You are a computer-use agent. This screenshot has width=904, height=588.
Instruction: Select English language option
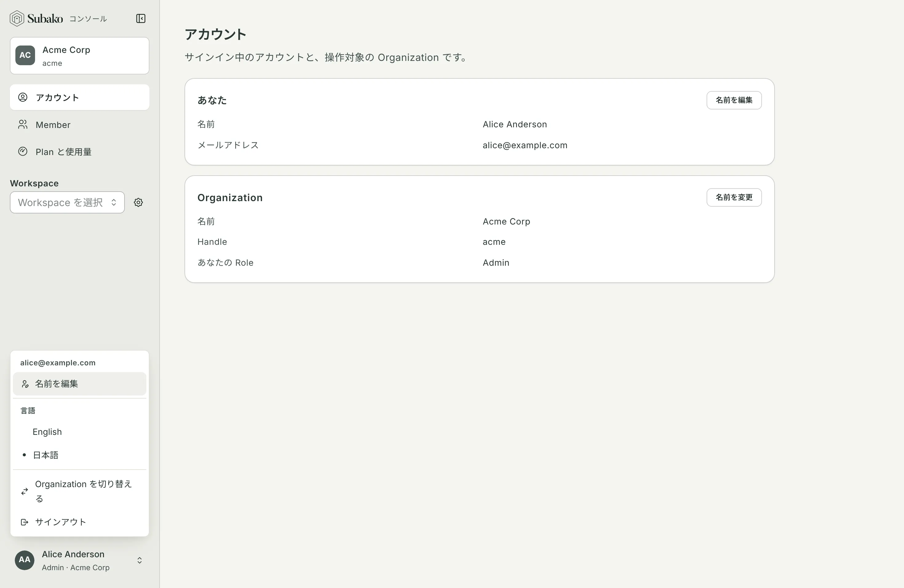click(79, 432)
